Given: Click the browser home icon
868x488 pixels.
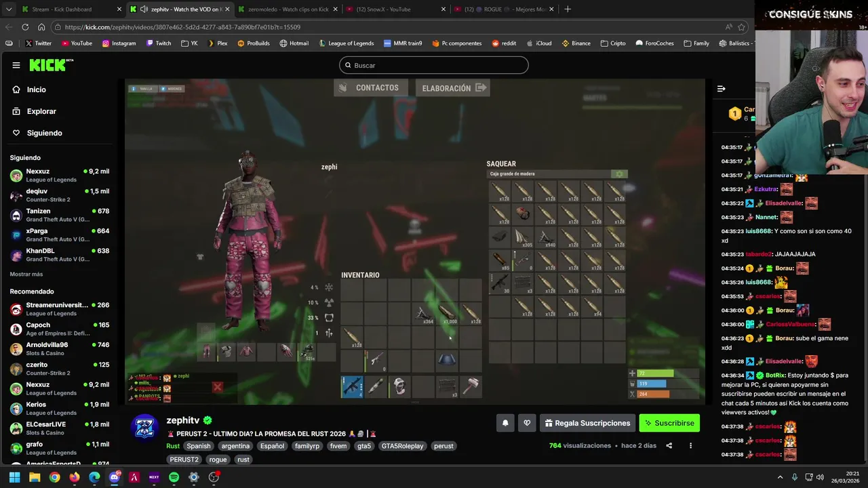Looking at the screenshot, I should click(x=41, y=27).
